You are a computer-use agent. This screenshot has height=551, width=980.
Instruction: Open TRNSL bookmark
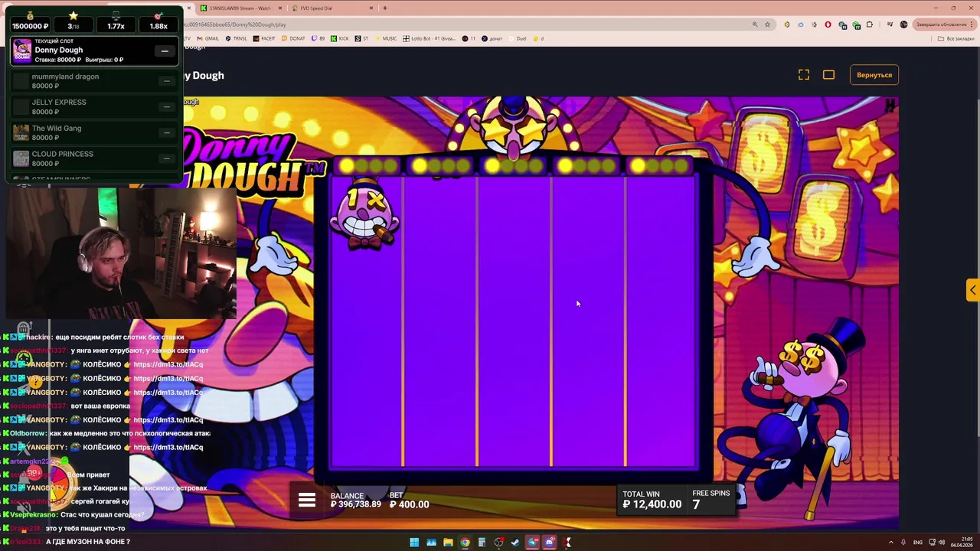tap(236, 38)
